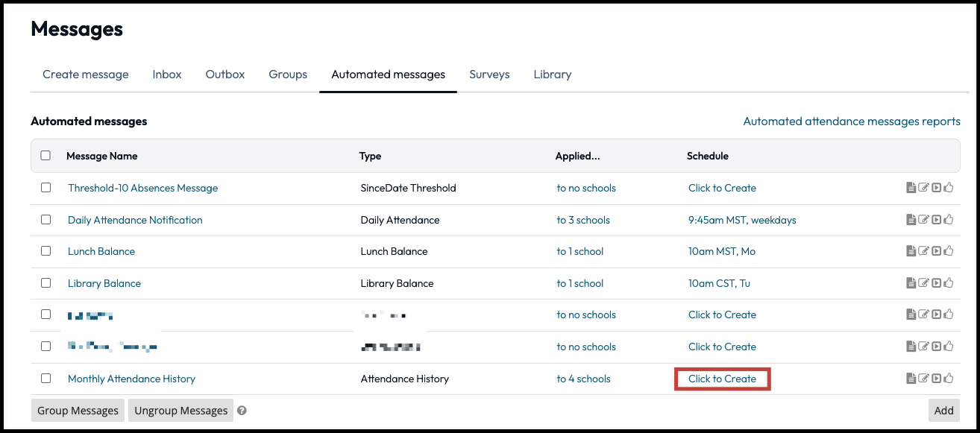Tick the Lunch Balance checkbox
This screenshot has width=980, height=433.
click(45, 251)
